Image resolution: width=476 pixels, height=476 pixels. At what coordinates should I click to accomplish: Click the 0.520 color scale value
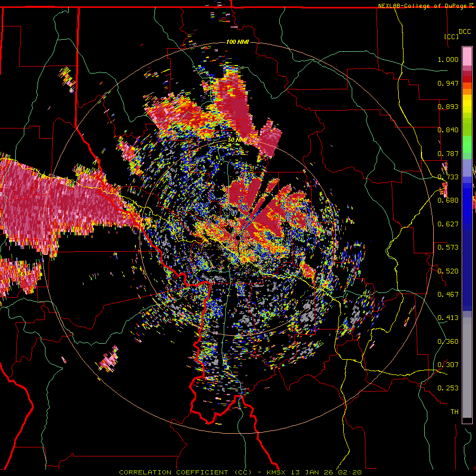tap(448, 271)
